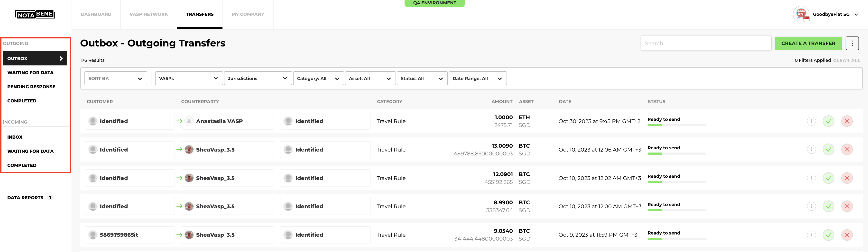Click Clear All filters link
This screenshot has height=252, width=868.
(x=846, y=60)
